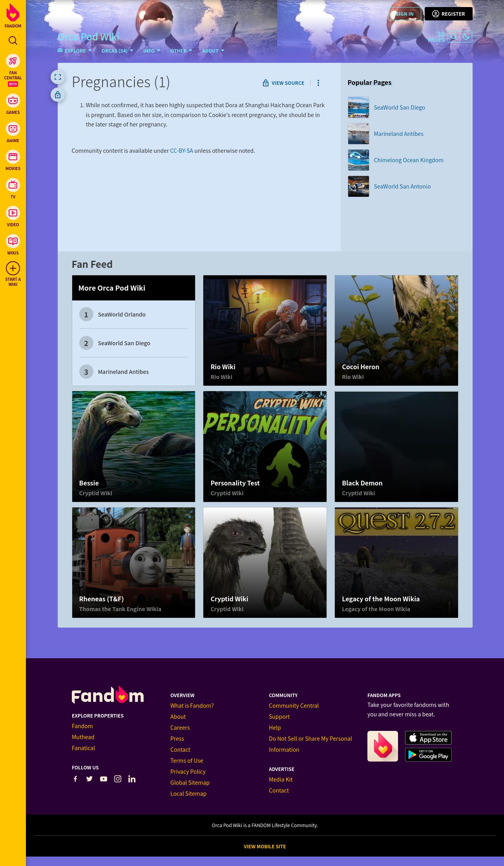Screen dimensions: 504x866
Task: Open the Video play icon
Action: 13,213
